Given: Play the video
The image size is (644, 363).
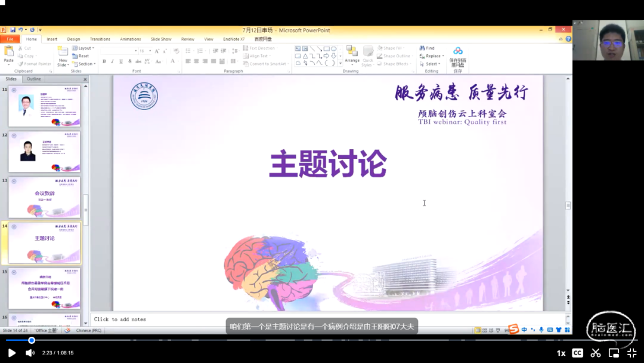Looking at the screenshot, I should [11, 353].
